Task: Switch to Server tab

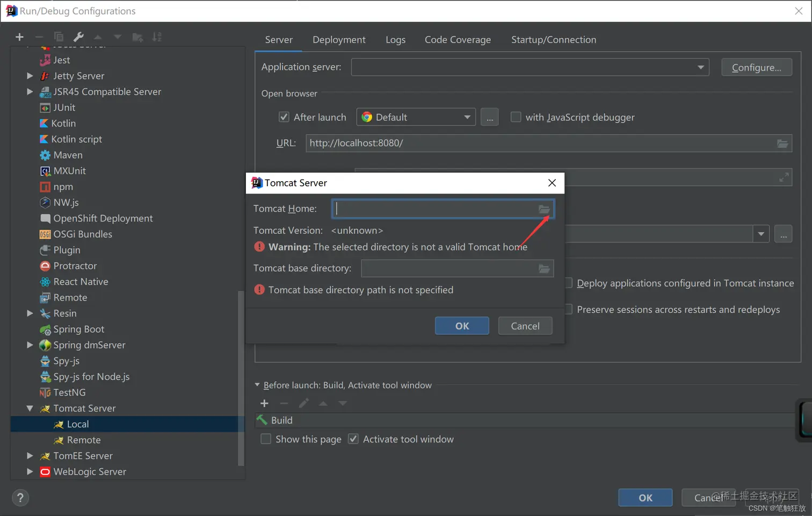Action: coord(279,40)
